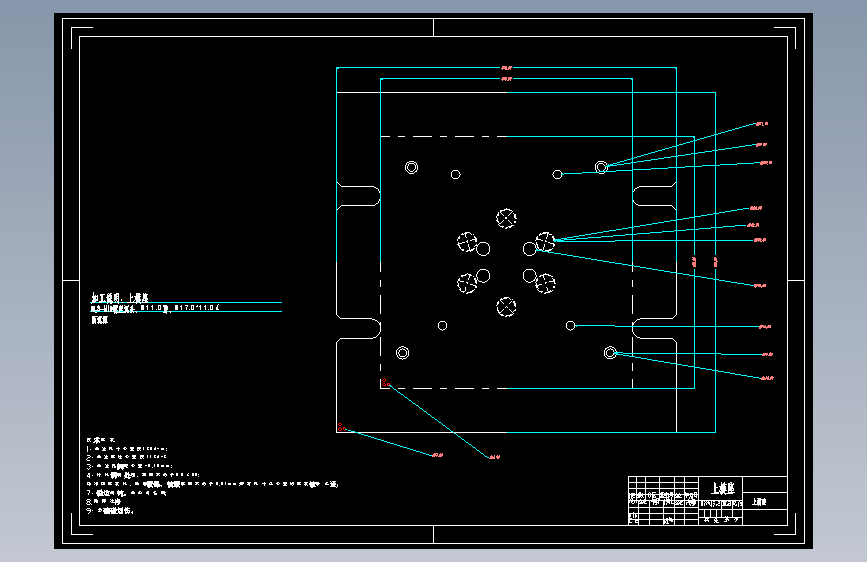Image resolution: width=867 pixels, height=562 pixels.
Task: Select the small circle left of top-right guide hole
Action: pyautogui.click(x=557, y=174)
